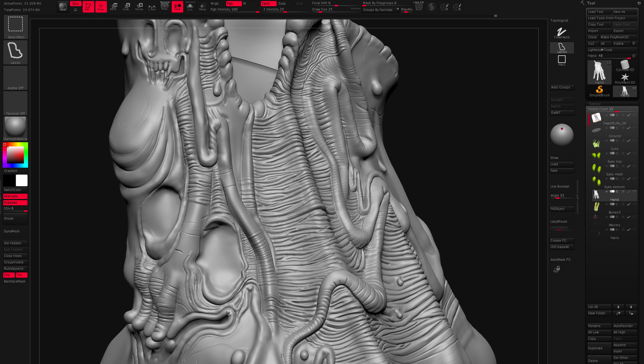Toggle the Crp option button
The width and height of the screenshot is (644, 364).
9,275
